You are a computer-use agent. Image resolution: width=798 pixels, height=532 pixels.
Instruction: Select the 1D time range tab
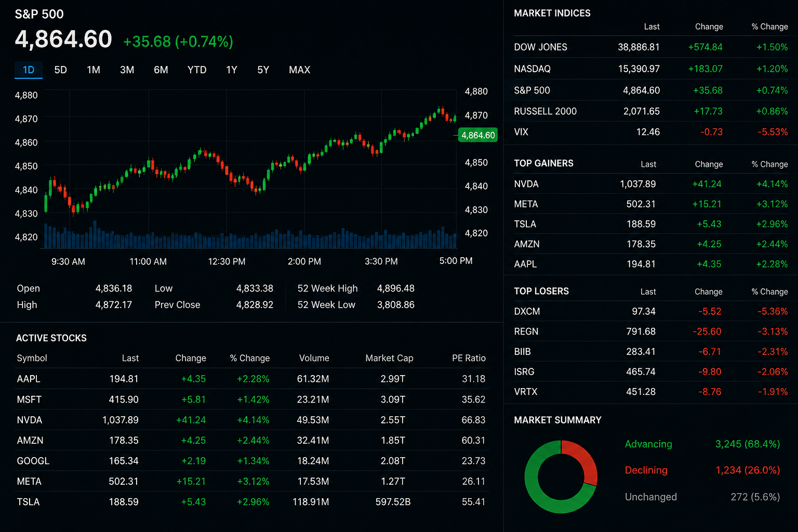(x=29, y=70)
